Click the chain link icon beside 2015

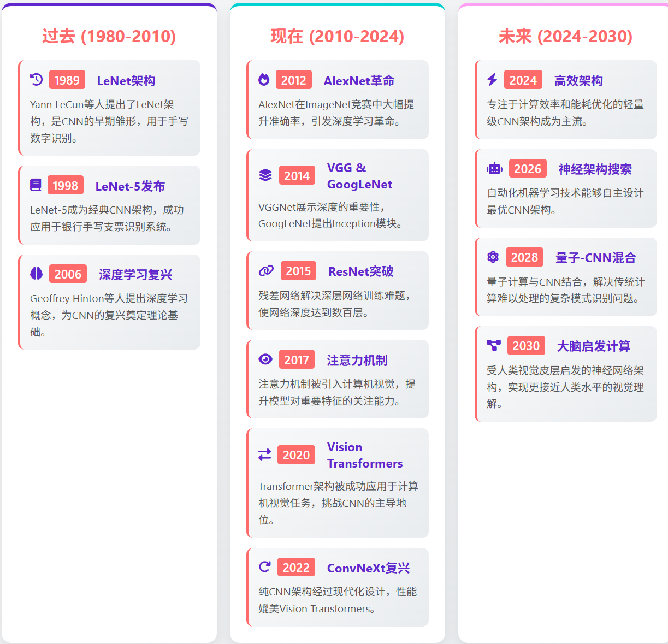tap(266, 270)
